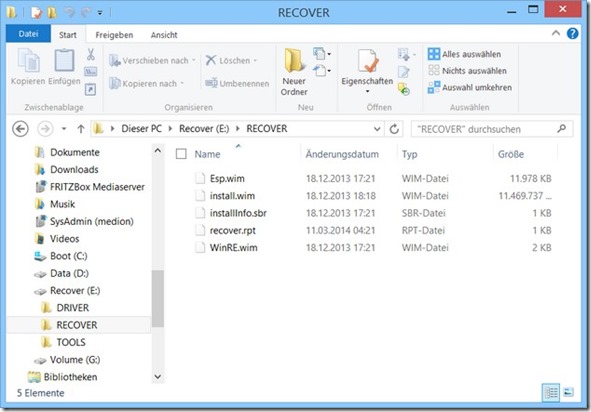Click the Öffnen icon with arrow

[x=406, y=54]
